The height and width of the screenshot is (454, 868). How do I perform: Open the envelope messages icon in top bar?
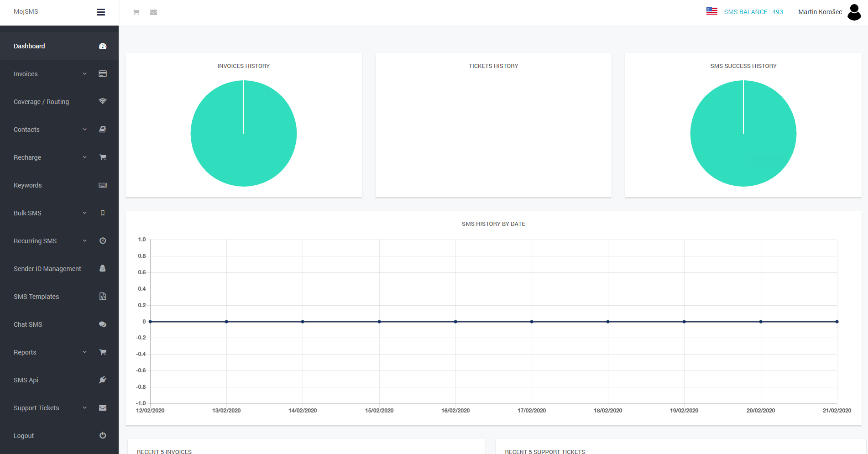click(154, 12)
